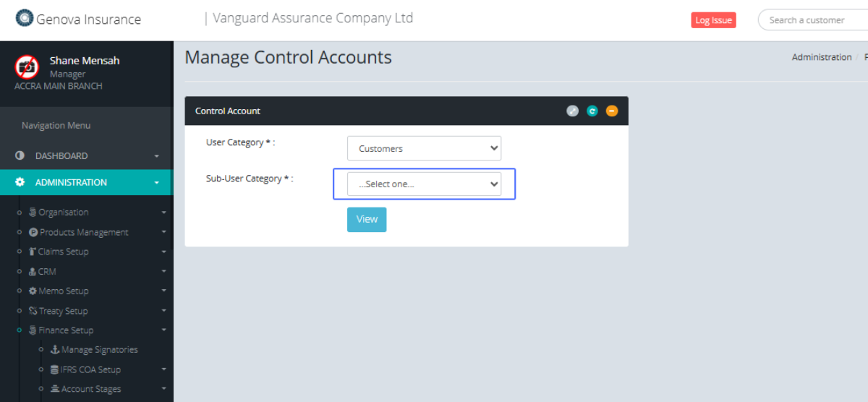
Task: Click the red Log Issue button
Action: (x=713, y=20)
